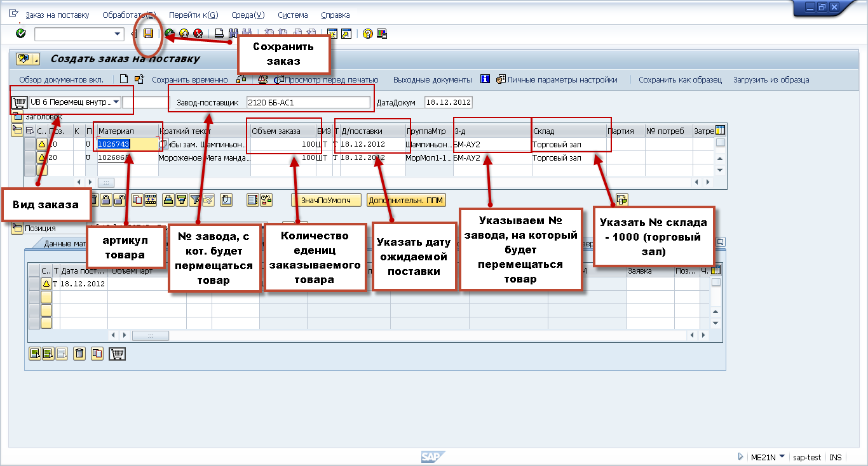Screen dimensions: 868x466
Task: Open the Заказ на поставку menu
Action: [x=57, y=15]
